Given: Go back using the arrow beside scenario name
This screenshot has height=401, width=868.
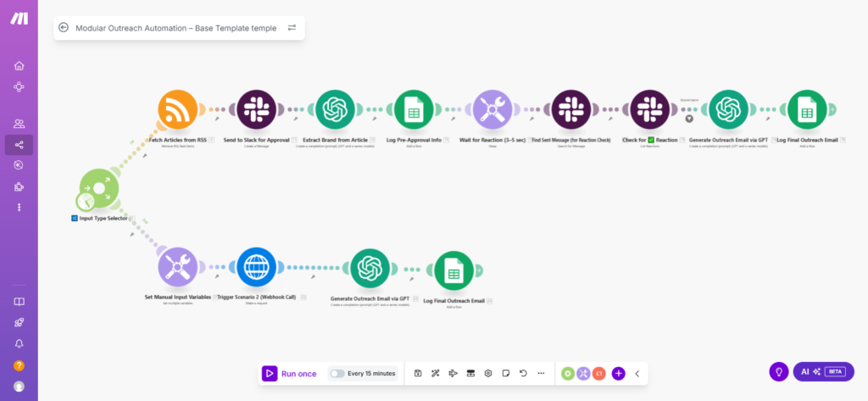Looking at the screenshot, I should 64,28.
